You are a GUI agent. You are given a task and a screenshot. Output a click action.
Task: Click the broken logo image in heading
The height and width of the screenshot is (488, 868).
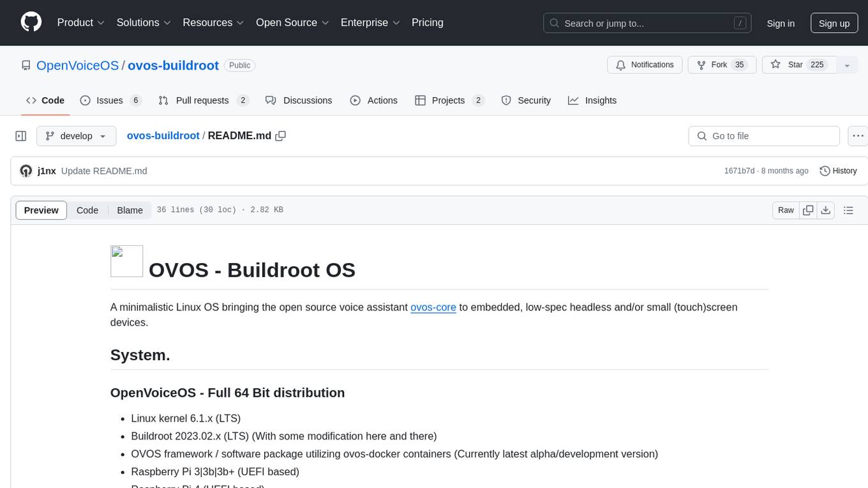coord(126,261)
